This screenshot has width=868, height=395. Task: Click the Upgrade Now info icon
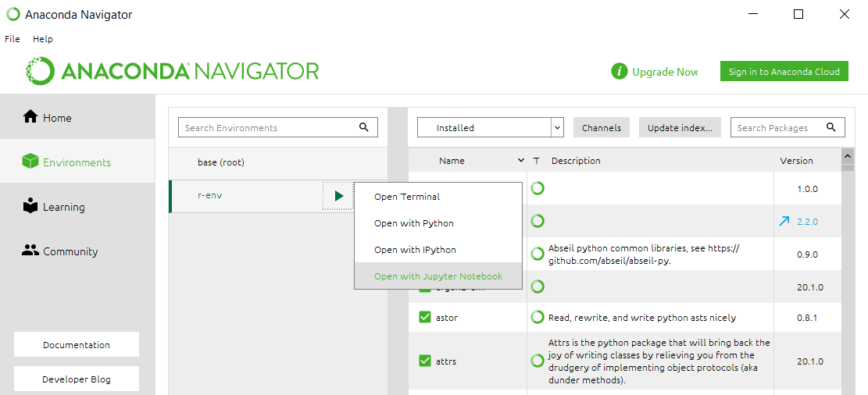(620, 72)
